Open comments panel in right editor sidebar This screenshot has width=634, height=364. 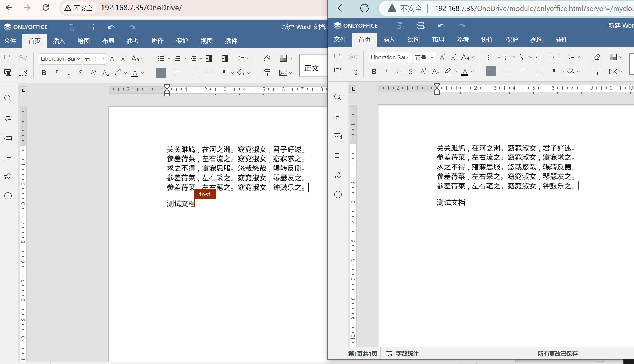pos(338,117)
